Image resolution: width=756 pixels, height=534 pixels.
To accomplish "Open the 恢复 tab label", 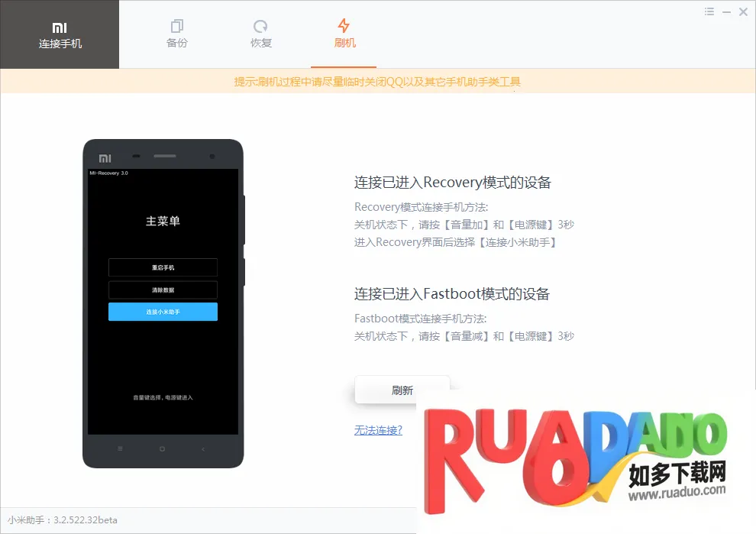I will pos(261,44).
